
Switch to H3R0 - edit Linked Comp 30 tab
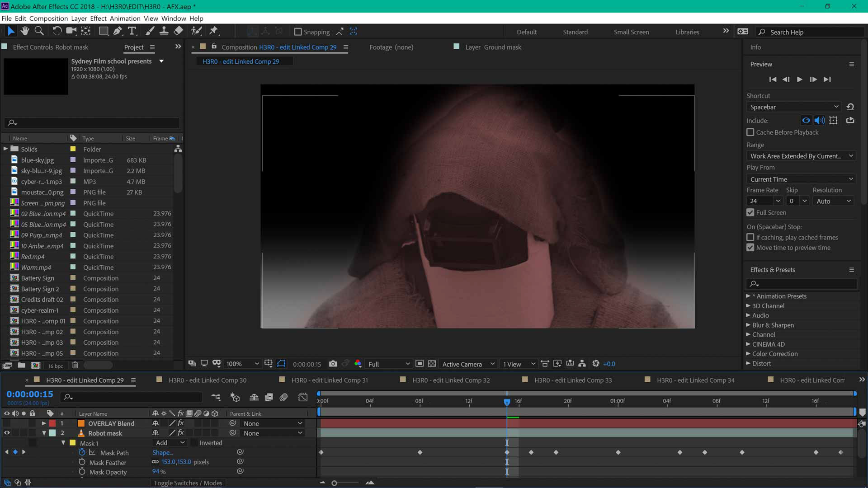pos(208,380)
